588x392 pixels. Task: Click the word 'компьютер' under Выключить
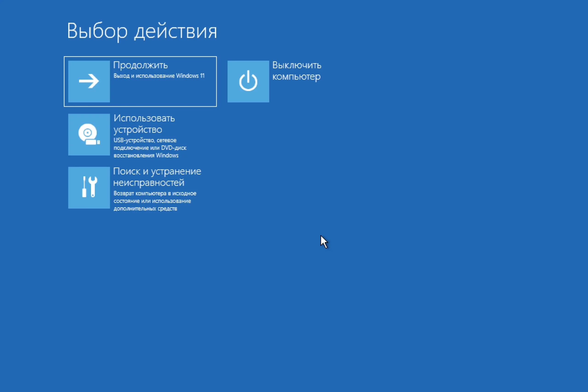coord(296,77)
